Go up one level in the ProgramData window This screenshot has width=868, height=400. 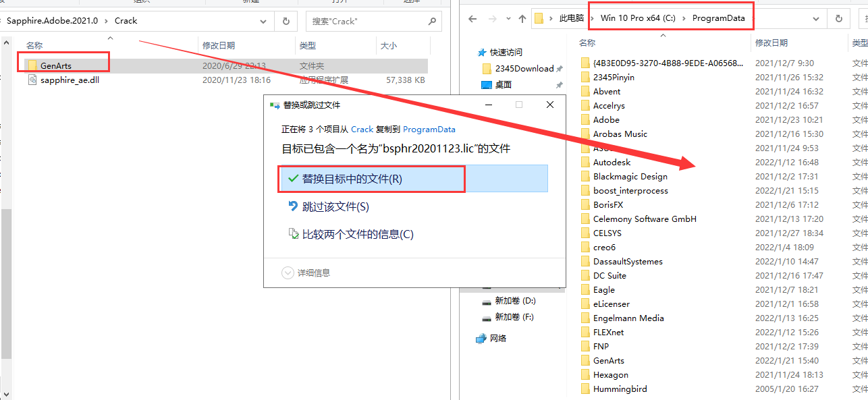[522, 19]
